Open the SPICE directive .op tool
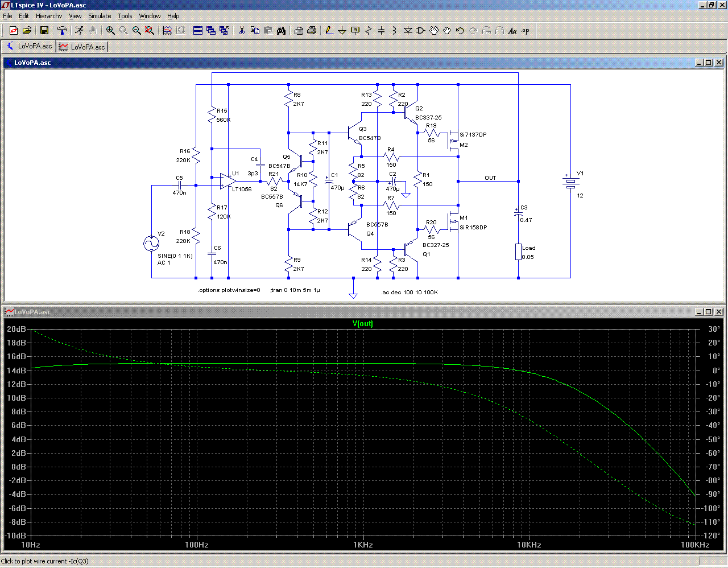This screenshot has width=728, height=568. tap(526, 31)
